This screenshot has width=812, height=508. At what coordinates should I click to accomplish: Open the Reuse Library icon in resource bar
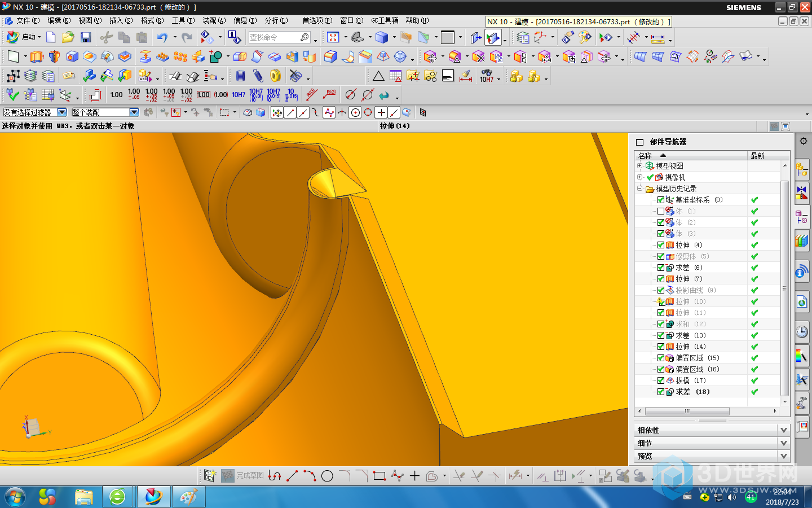(802, 242)
